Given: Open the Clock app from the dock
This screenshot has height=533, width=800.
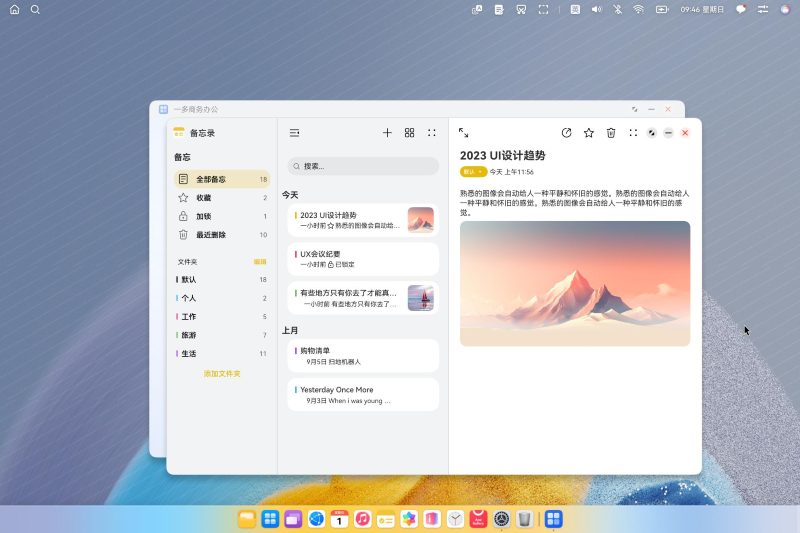Looking at the screenshot, I should pos(455,519).
